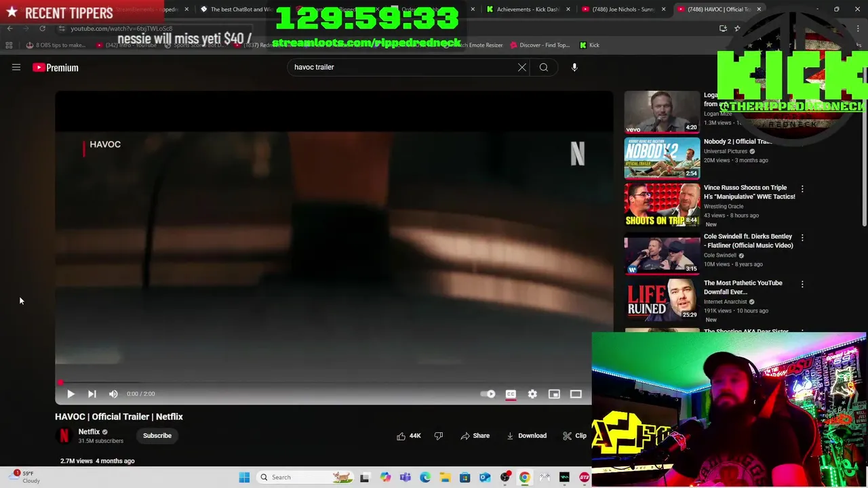Open File Explorer from the taskbar
The width and height of the screenshot is (868, 488).
(445, 477)
